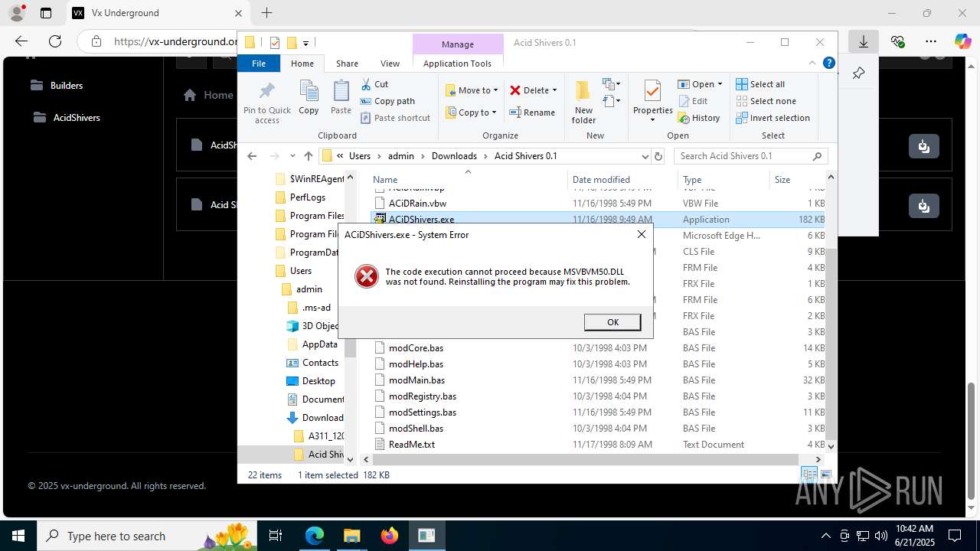Close the ACiDShivers.exe System Error dialog
Image resolution: width=980 pixels, height=551 pixels.
(x=642, y=234)
